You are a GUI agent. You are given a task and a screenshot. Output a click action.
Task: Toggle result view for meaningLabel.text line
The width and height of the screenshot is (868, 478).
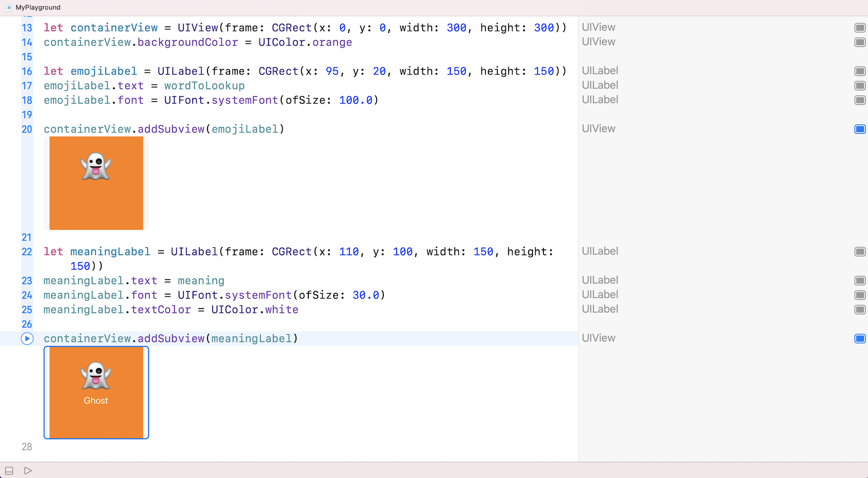pyautogui.click(x=859, y=281)
